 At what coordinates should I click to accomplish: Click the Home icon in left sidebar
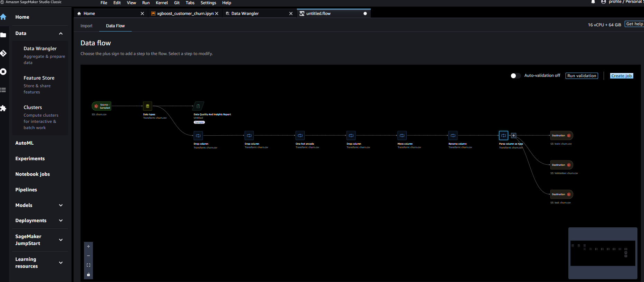click(3, 17)
